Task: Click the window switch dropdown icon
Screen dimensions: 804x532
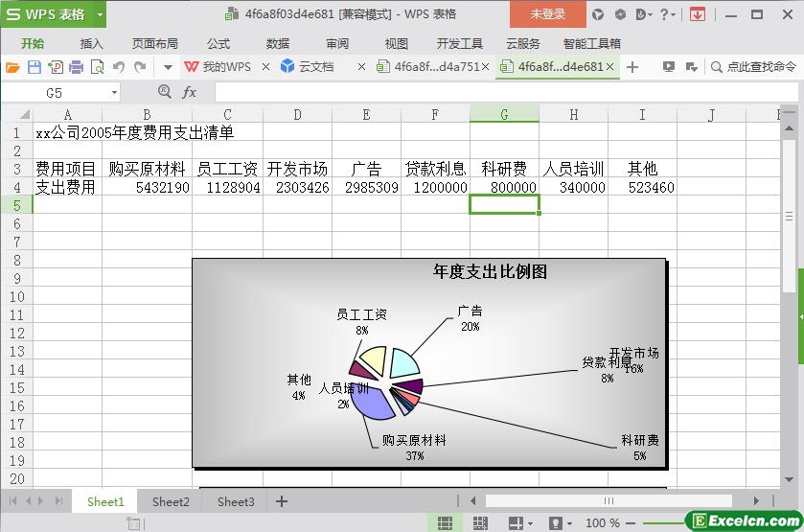Action: click(x=692, y=67)
